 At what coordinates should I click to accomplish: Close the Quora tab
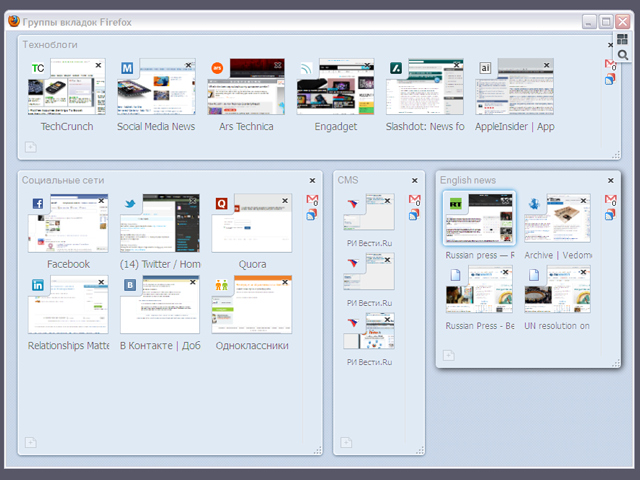285,201
